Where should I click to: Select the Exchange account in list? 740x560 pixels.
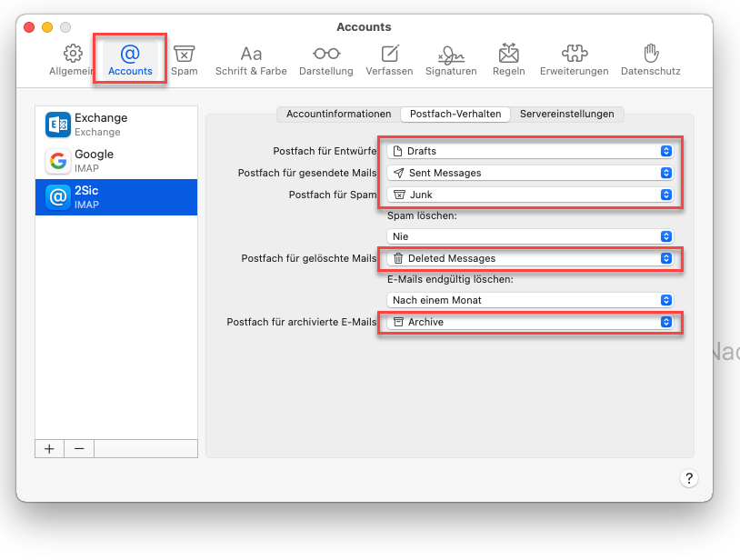coord(116,125)
